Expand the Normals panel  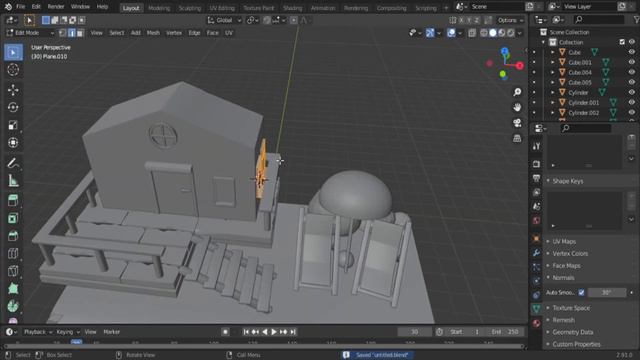(563, 278)
